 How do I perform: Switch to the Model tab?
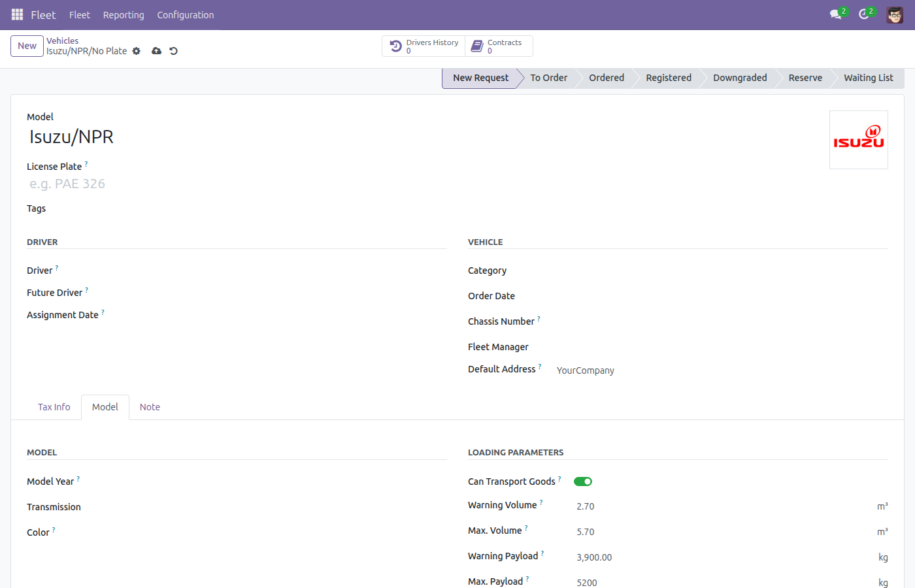pyautogui.click(x=105, y=407)
